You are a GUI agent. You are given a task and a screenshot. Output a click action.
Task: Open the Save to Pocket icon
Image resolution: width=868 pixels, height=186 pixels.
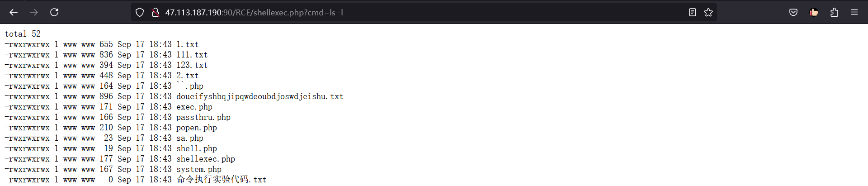pyautogui.click(x=793, y=12)
